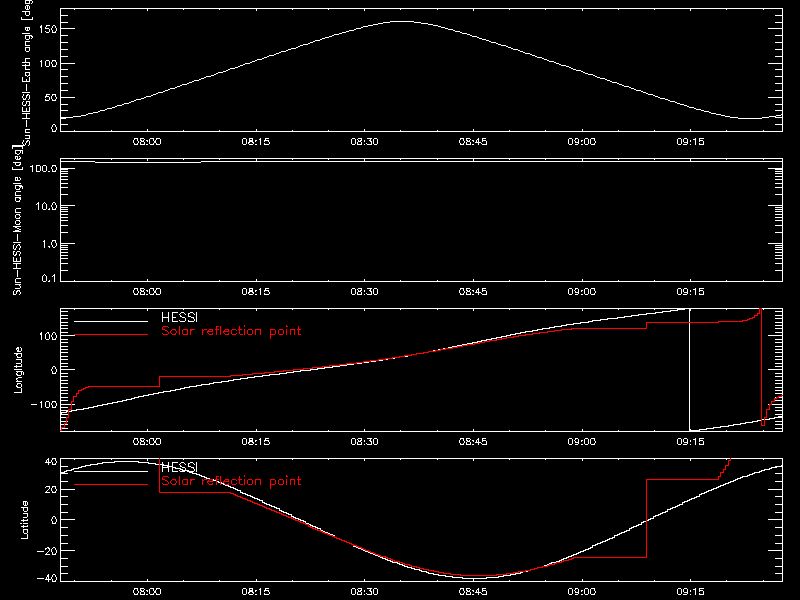Click the Longitude axis title

tap(18, 370)
